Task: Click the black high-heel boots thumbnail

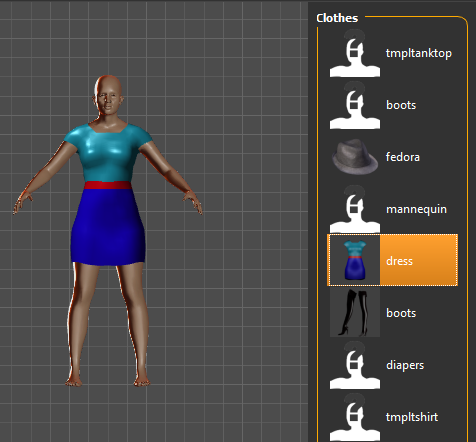Action: (x=355, y=313)
